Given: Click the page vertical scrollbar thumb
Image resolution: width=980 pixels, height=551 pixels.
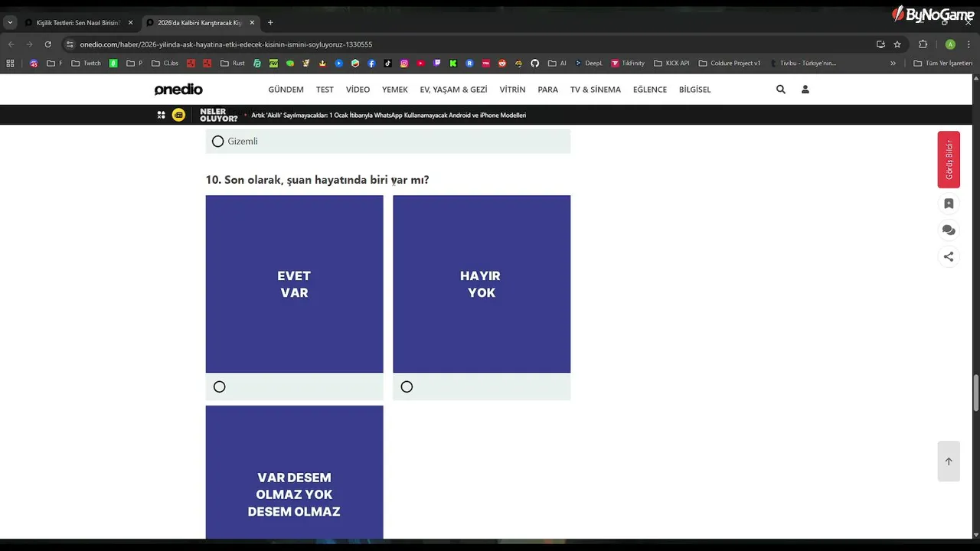Looking at the screenshot, I should [975, 393].
